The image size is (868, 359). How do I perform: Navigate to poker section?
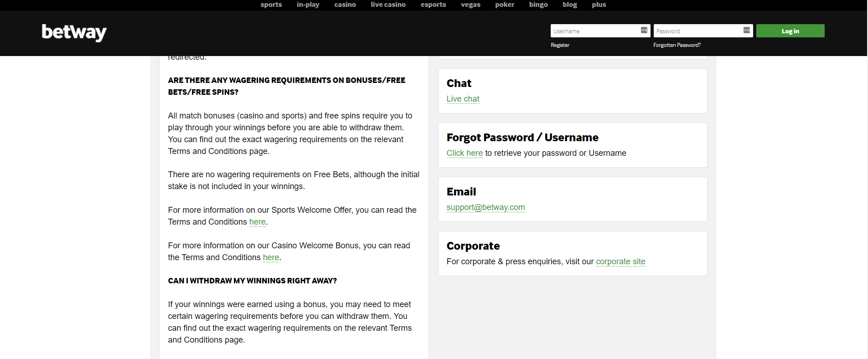click(505, 5)
